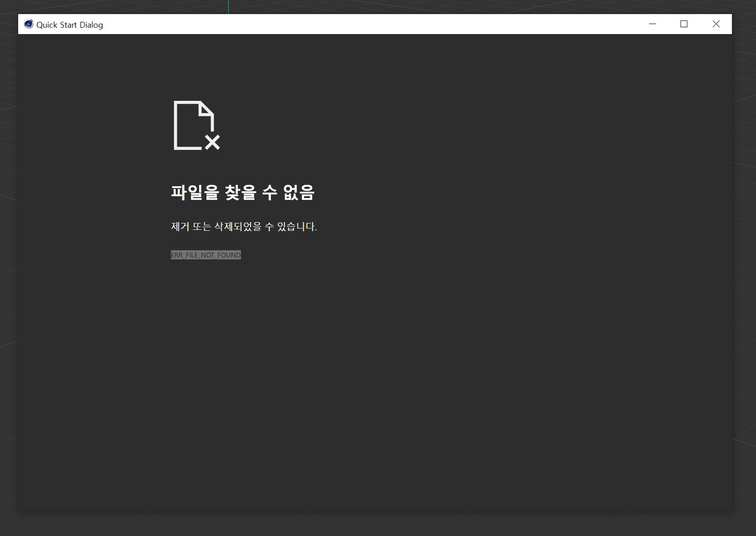Click the "Quick Start Dialog" title text
This screenshot has width=756, height=536.
tap(70, 25)
